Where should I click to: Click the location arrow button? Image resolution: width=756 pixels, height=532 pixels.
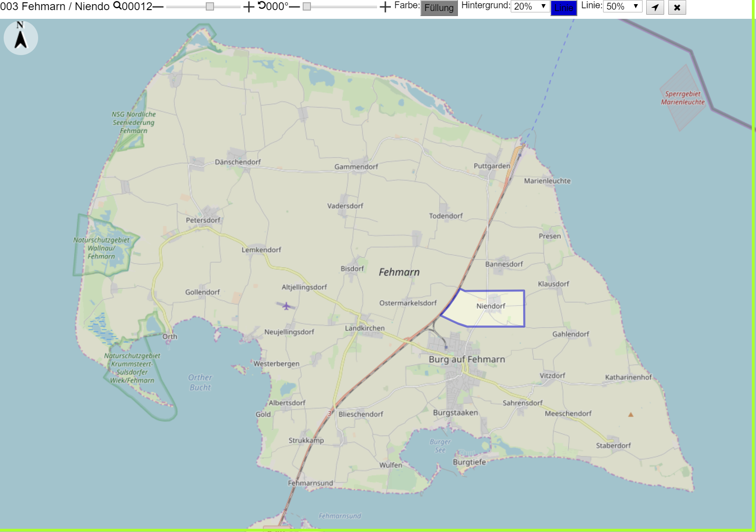click(655, 7)
